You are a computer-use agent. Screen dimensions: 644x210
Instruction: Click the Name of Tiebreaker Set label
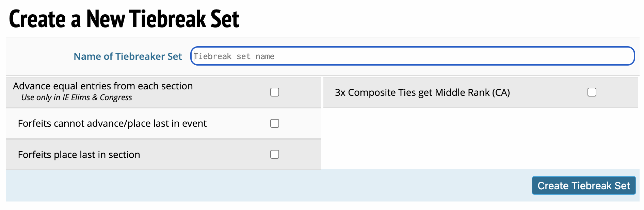click(x=128, y=56)
